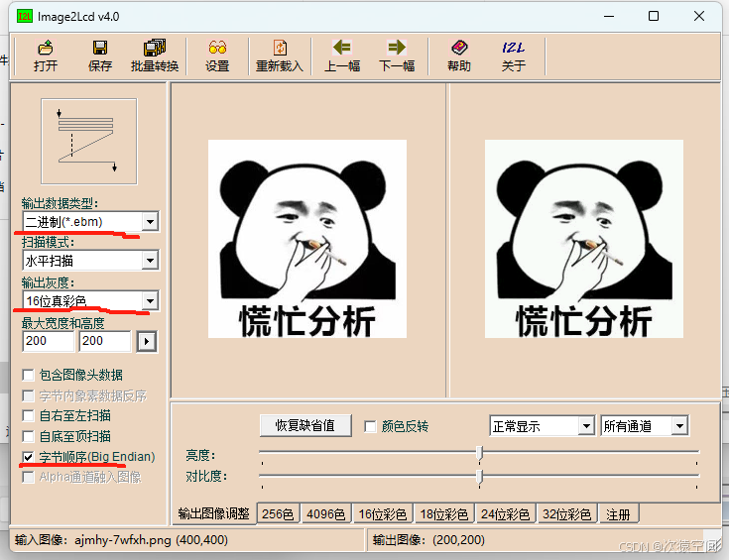729x560 pixels.
Task: Reload the image using 重新载入 icon
Action: 280,56
